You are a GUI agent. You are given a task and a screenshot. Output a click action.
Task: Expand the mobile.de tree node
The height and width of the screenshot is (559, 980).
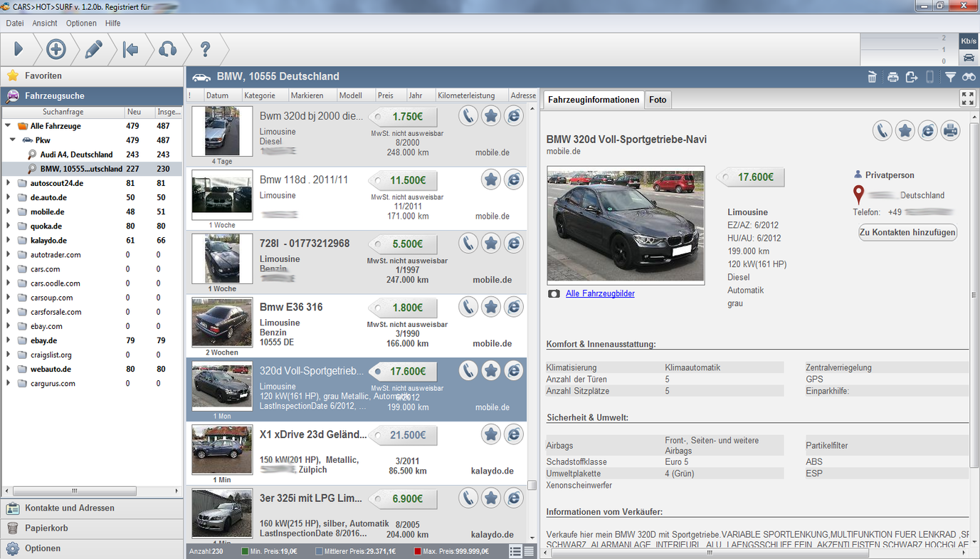click(x=8, y=211)
